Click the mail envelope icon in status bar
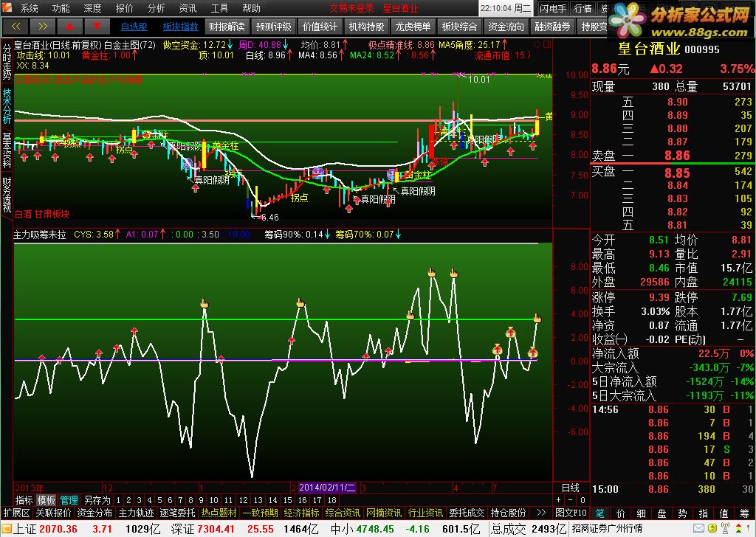 (698, 529)
